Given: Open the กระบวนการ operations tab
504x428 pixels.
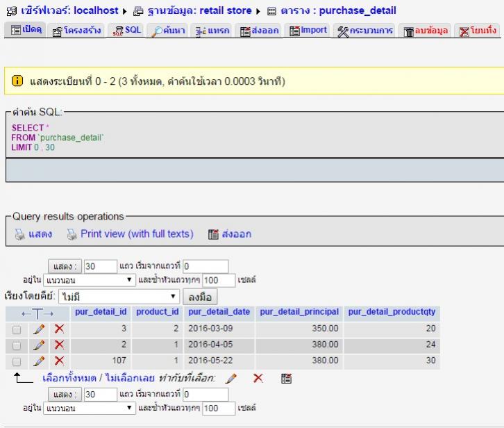Looking at the screenshot, I should [x=364, y=31].
